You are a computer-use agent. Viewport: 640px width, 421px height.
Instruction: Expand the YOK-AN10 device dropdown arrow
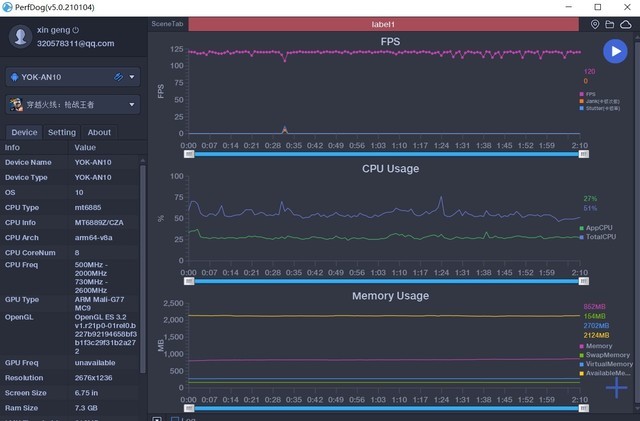[132, 77]
